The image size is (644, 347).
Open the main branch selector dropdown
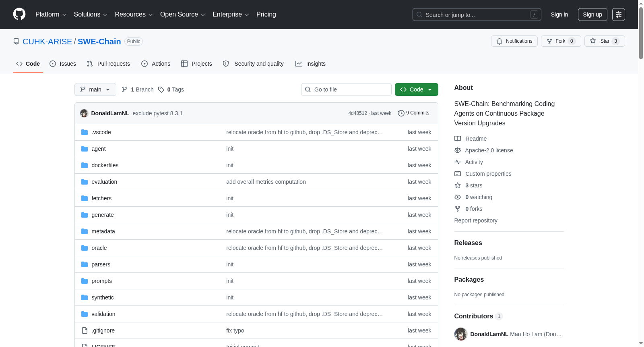pos(95,89)
